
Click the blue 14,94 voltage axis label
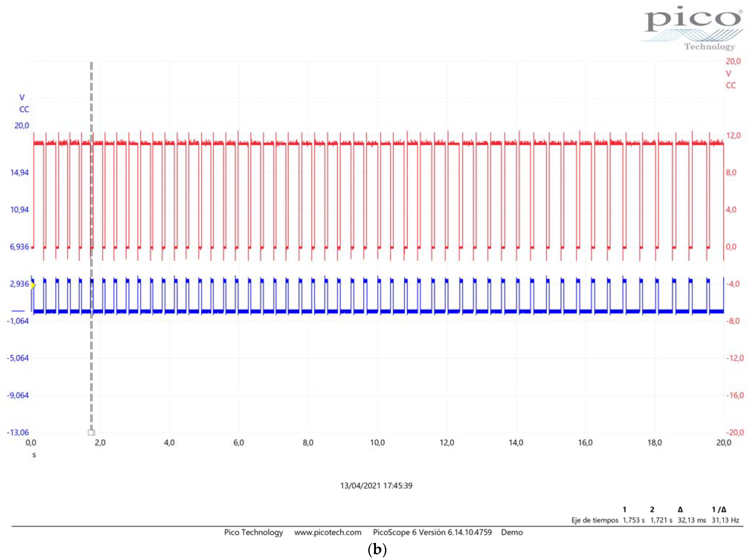tap(19, 173)
